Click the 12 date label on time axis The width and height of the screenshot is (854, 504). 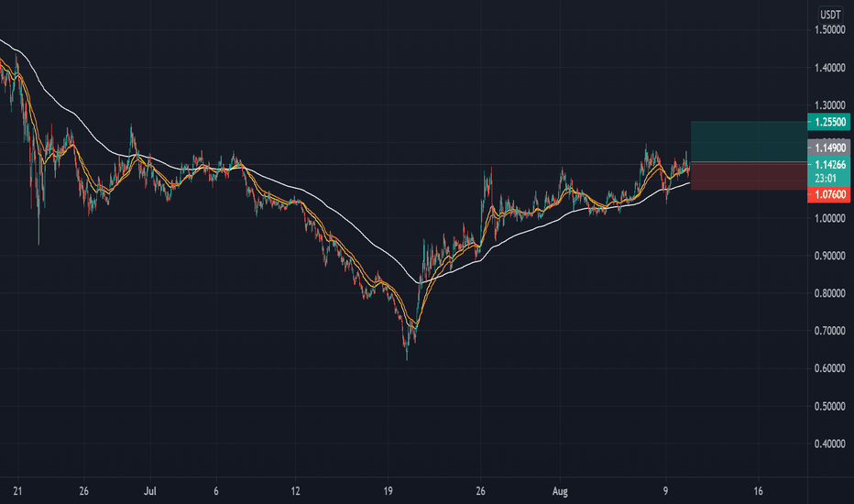pos(295,491)
